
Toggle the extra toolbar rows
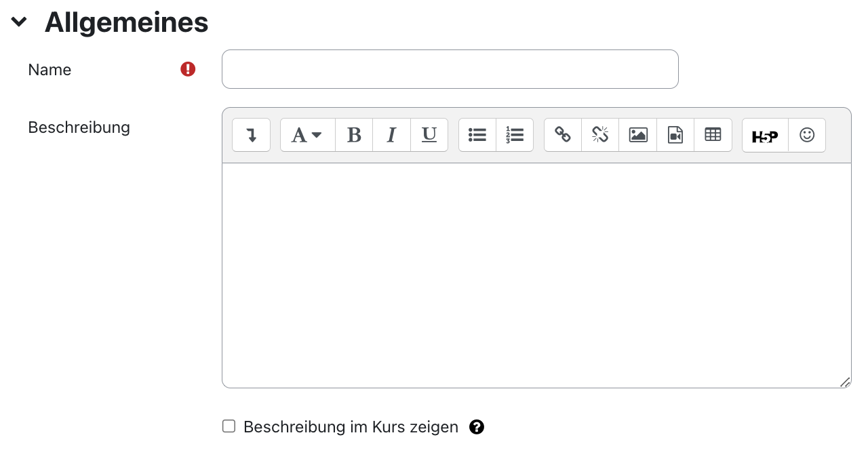point(251,135)
